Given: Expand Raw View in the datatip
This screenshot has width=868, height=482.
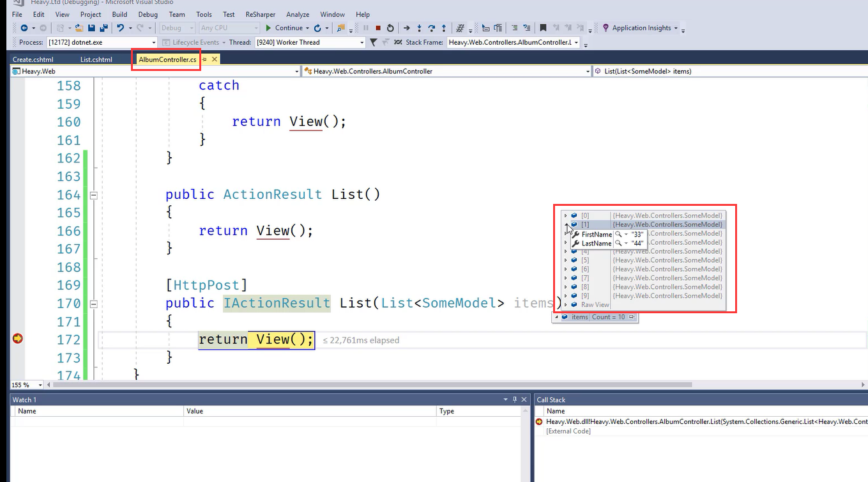Looking at the screenshot, I should point(565,305).
